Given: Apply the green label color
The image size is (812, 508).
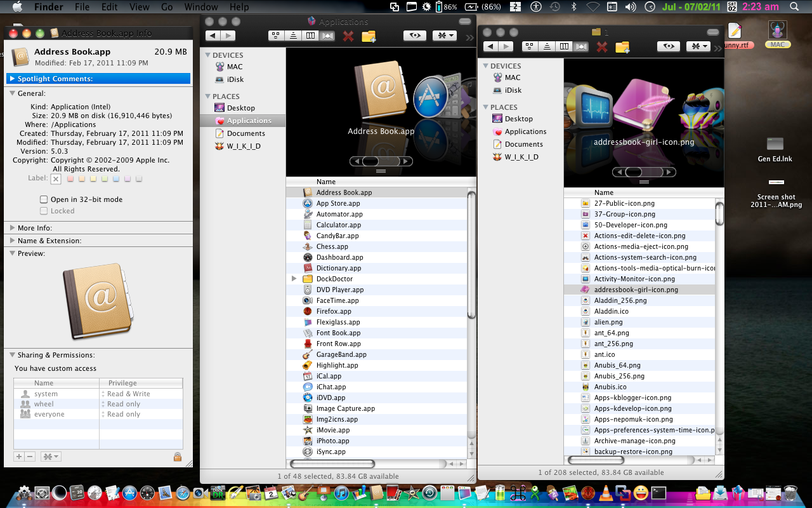Looking at the screenshot, I should click(x=105, y=179).
